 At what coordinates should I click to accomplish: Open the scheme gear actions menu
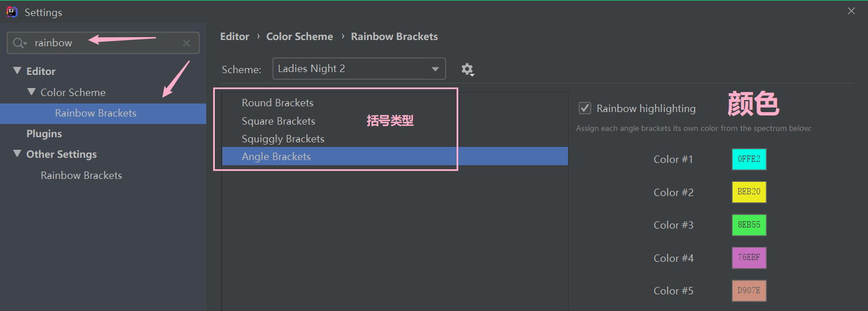click(x=467, y=69)
